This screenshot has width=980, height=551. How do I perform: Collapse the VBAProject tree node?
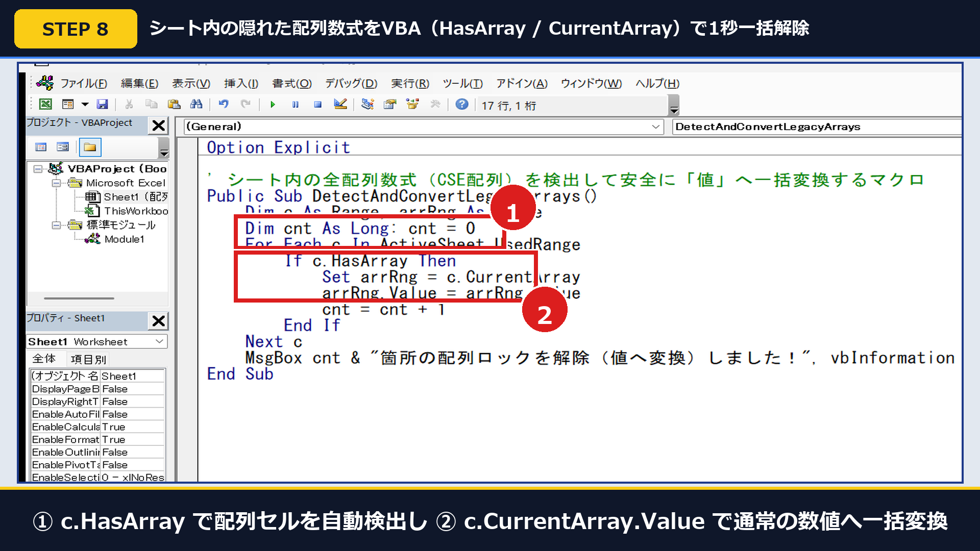click(x=38, y=169)
